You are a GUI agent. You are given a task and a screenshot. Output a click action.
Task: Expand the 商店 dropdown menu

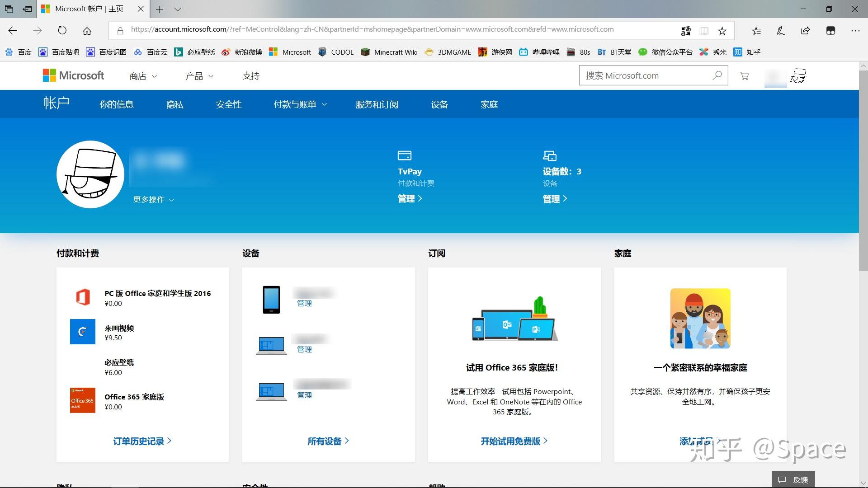click(x=143, y=76)
